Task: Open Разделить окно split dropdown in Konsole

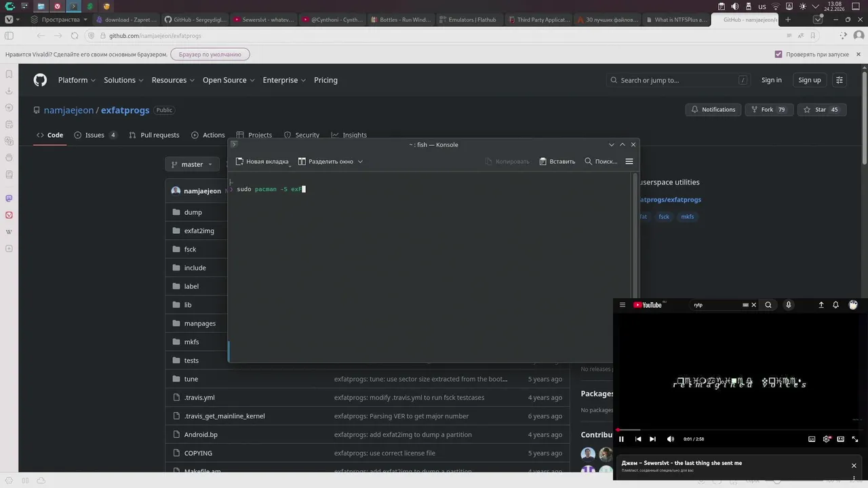Action: pos(330,161)
